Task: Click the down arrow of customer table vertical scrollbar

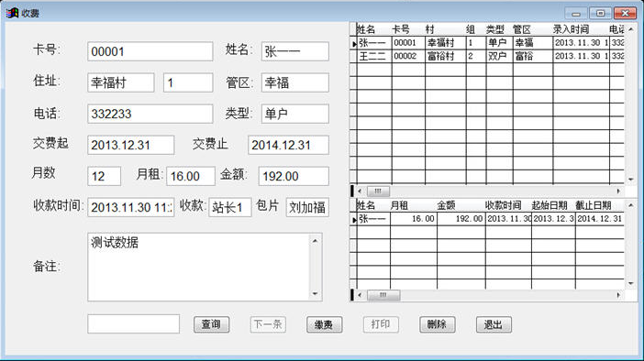Action: click(x=631, y=180)
